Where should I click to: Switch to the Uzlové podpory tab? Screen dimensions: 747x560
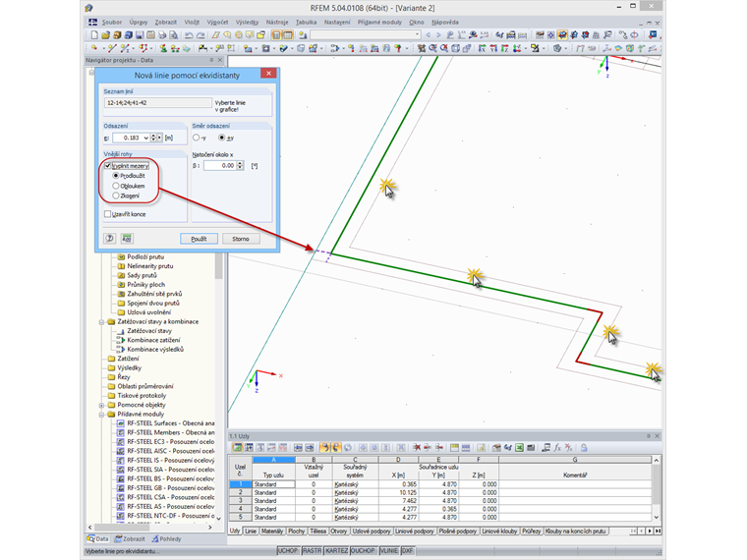[372, 531]
